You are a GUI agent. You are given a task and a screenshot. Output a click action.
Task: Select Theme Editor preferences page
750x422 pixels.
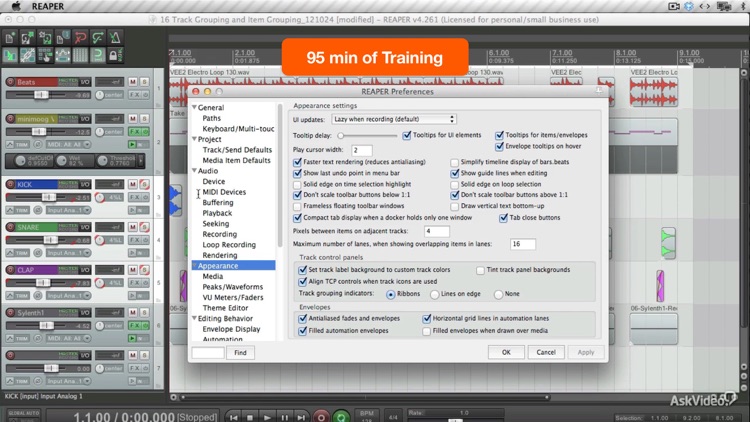(x=225, y=308)
